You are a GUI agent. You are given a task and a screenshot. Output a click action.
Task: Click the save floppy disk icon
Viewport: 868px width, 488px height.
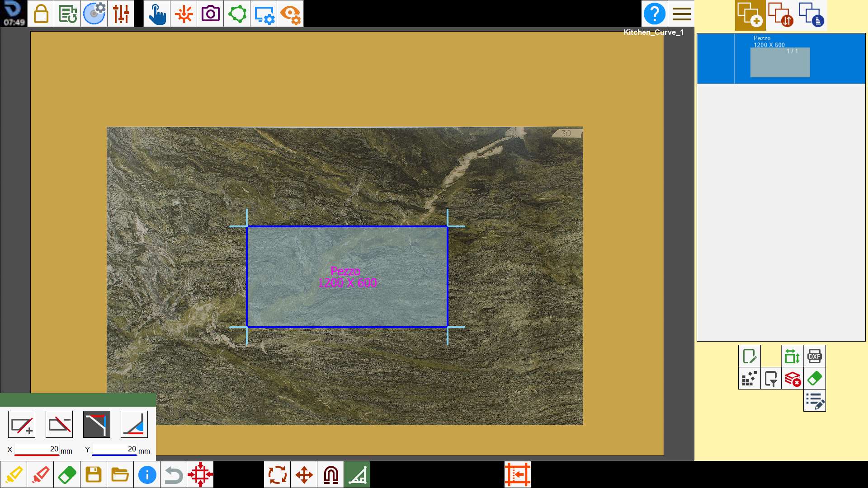coord(94,474)
